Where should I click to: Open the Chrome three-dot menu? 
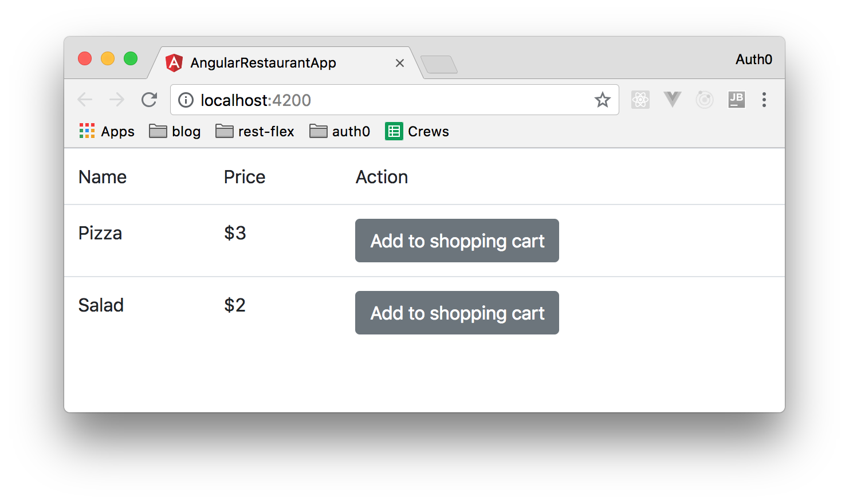pos(764,100)
